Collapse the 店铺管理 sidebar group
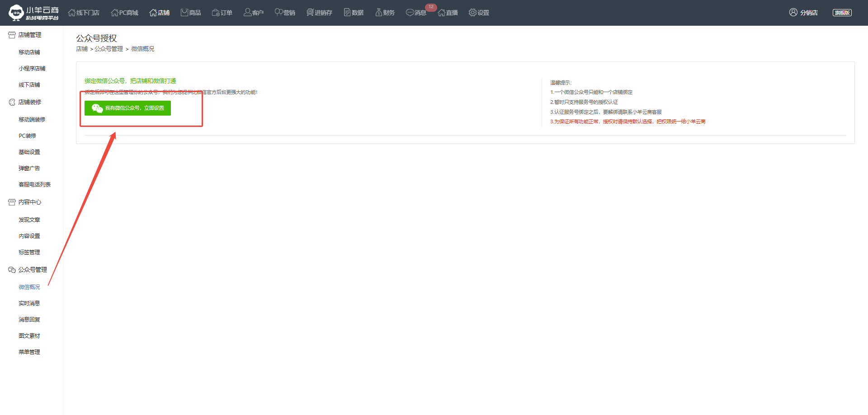868x415 pixels. (x=29, y=35)
